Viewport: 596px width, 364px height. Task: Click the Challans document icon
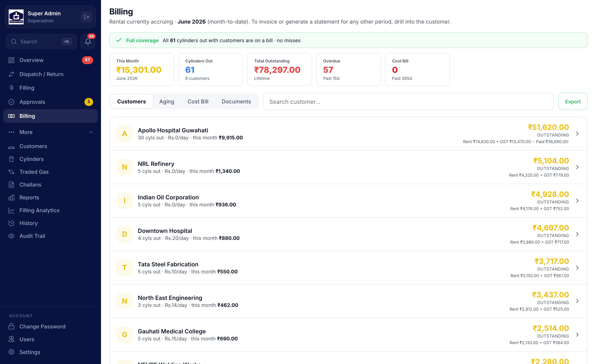click(x=11, y=185)
